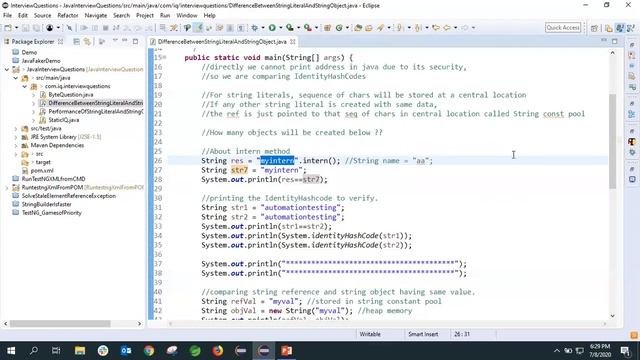Click Package Explorer horizontal scrollbar thumb
The height and width of the screenshot is (360, 640).
[60, 324]
